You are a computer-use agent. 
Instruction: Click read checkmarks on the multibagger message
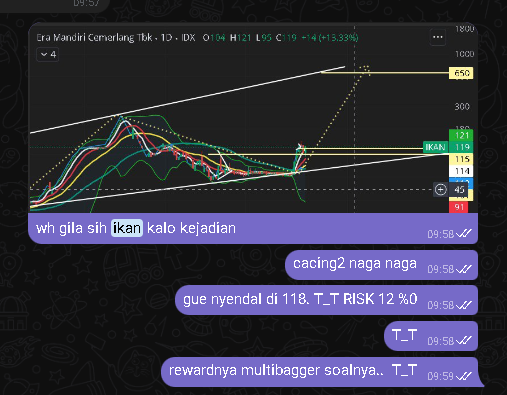(x=464, y=376)
